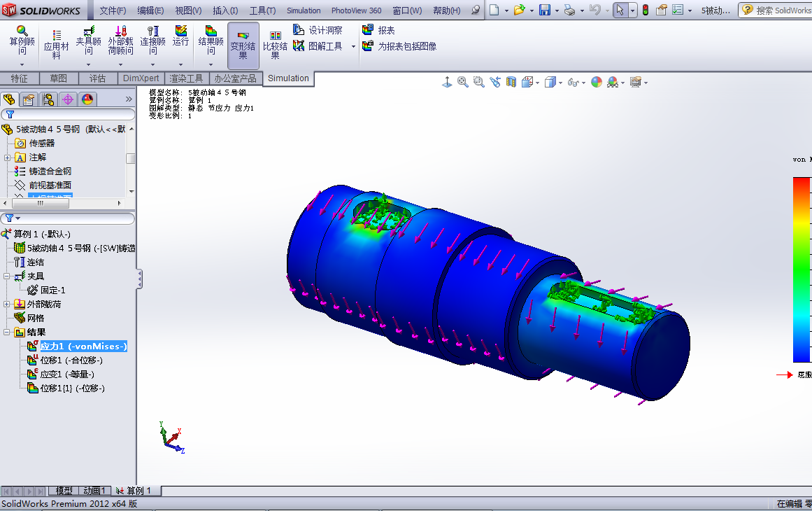812x511 pixels.
Task: Select 应变1 (-等量-) result
Action: pyautogui.click(x=67, y=374)
